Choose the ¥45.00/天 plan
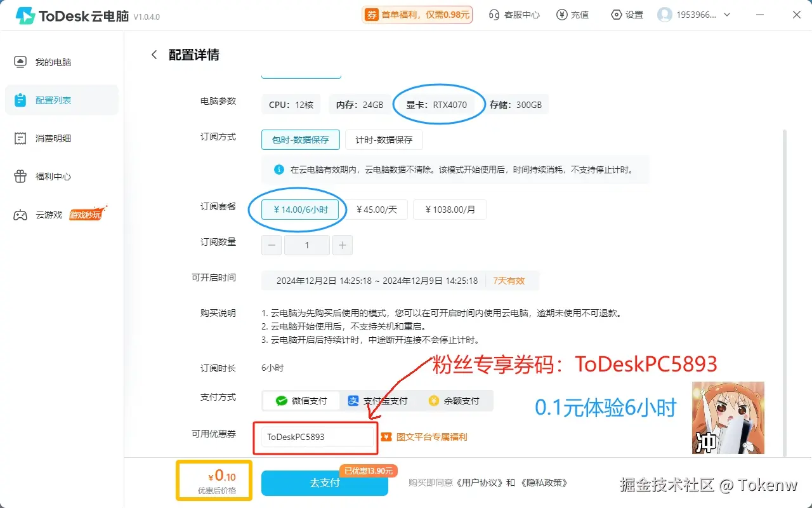 [x=377, y=210]
